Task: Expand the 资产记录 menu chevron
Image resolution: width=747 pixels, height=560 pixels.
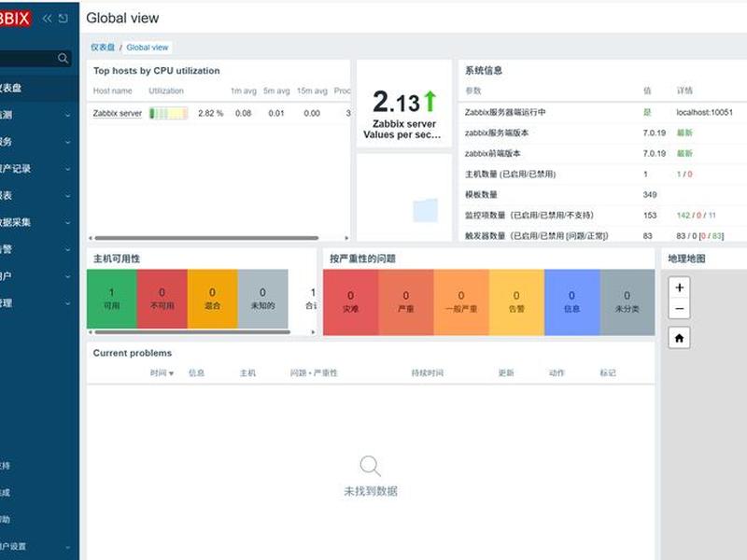Action: pyautogui.click(x=67, y=169)
